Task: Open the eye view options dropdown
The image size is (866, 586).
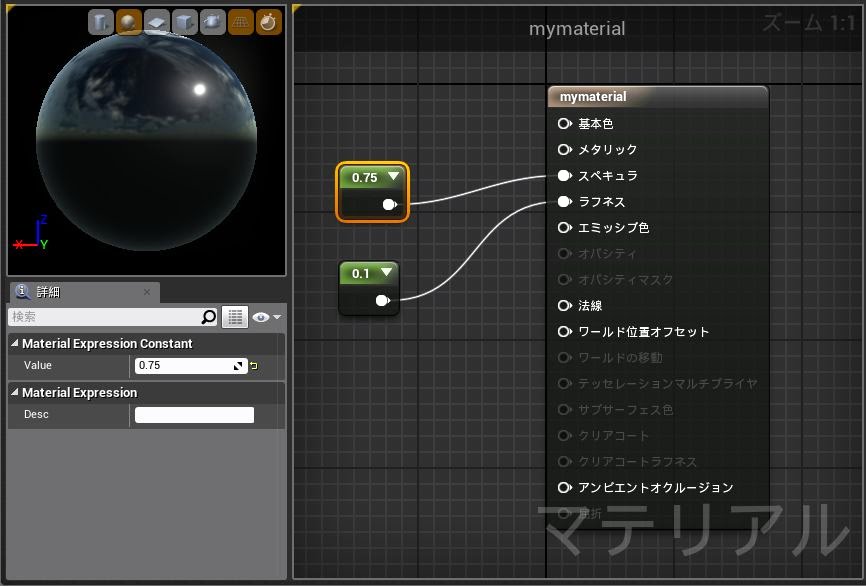Action: (266, 317)
